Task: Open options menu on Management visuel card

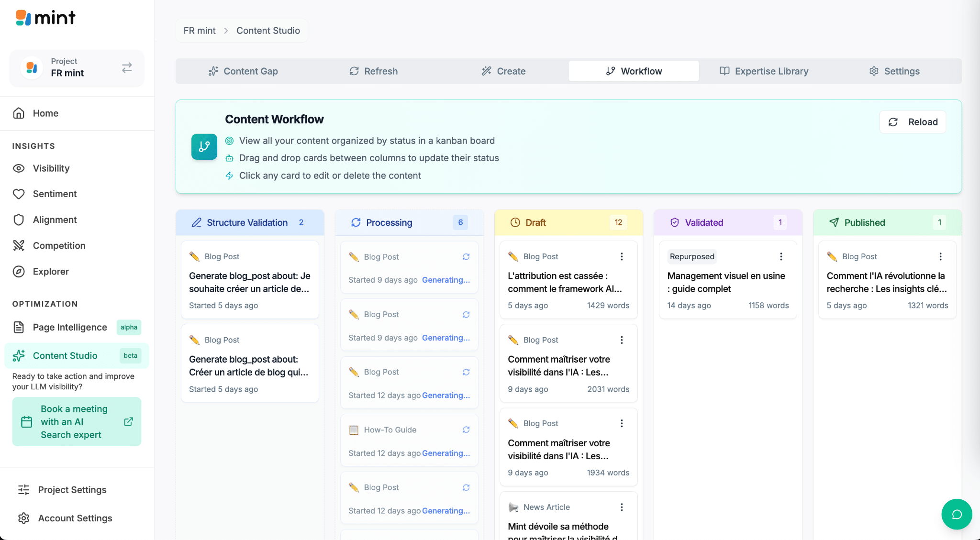Action: 781,257
